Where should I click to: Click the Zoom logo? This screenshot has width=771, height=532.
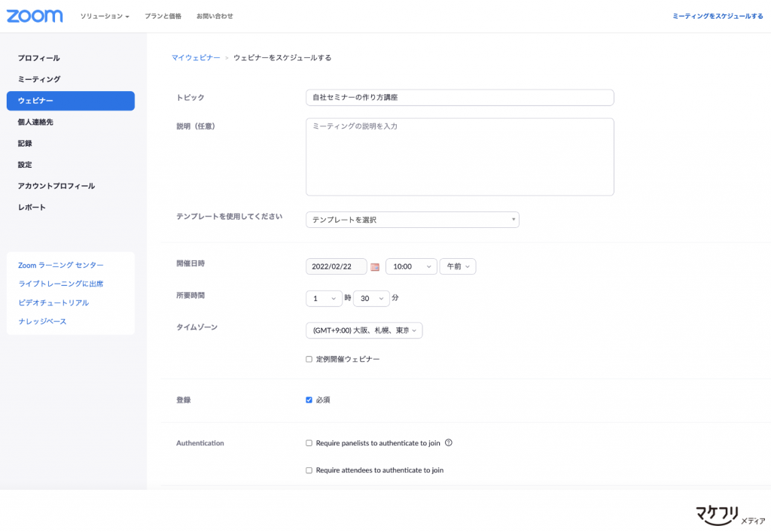pyautogui.click(x=35, y=16)
